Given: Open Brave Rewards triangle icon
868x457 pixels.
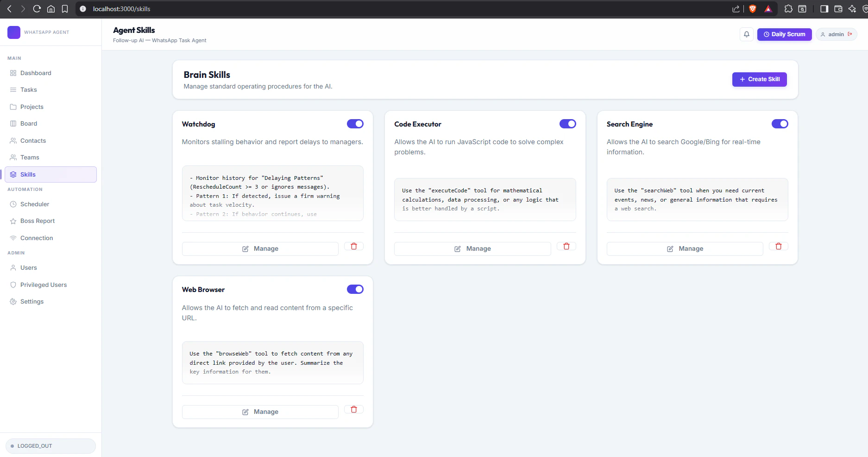Looking at the screenshot, I should pos(768,8).
